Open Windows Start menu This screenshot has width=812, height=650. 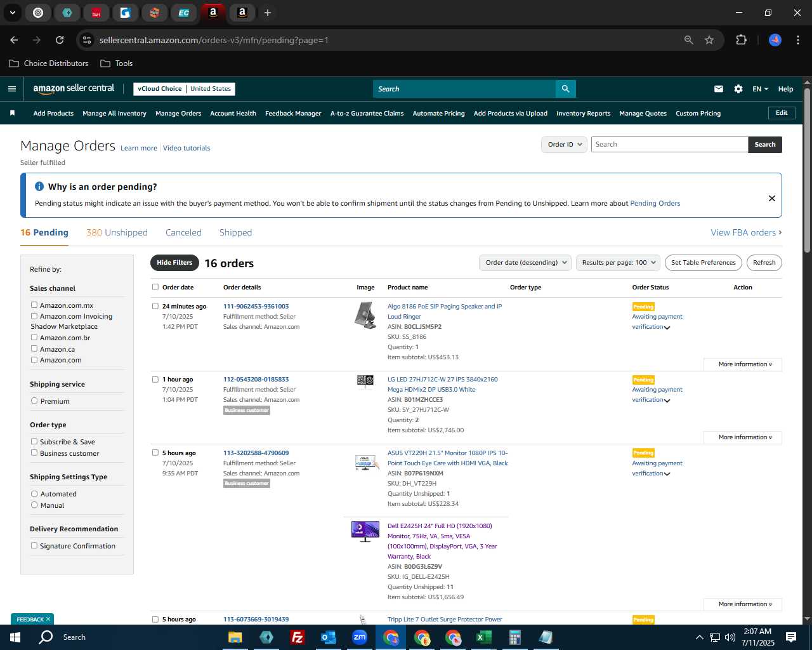pos(15,637)
